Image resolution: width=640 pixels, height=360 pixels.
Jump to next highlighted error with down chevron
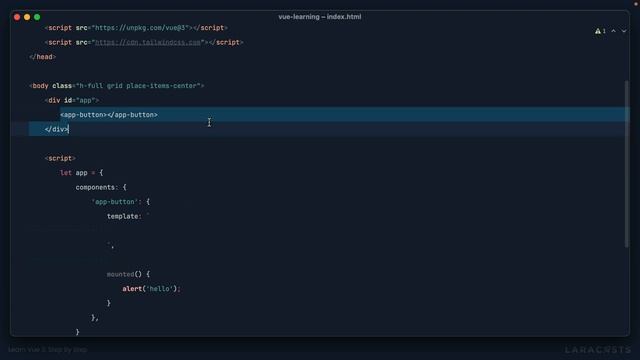point(624,31)
